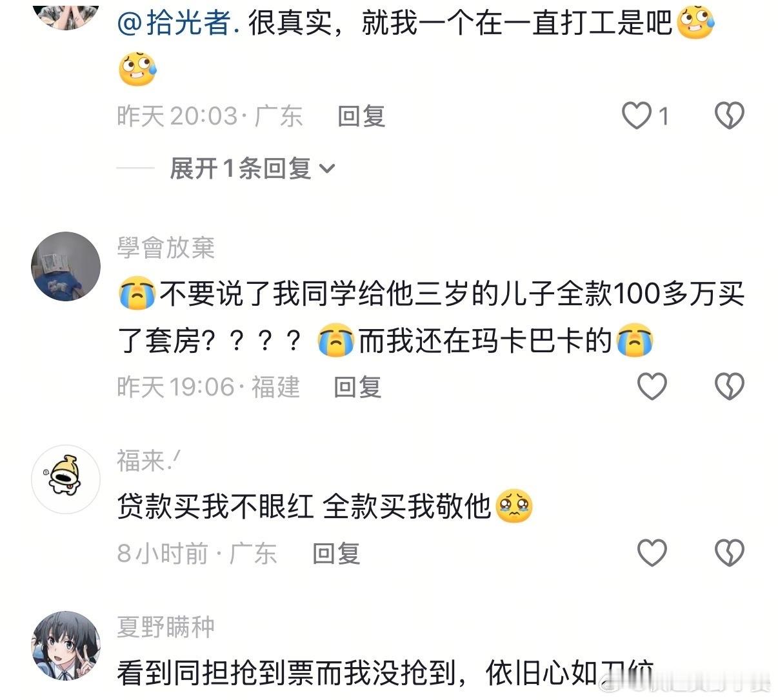The image size is (778, 700).
Task: Reply to 福来's 8小时前 comment
Action: [335, 553]
